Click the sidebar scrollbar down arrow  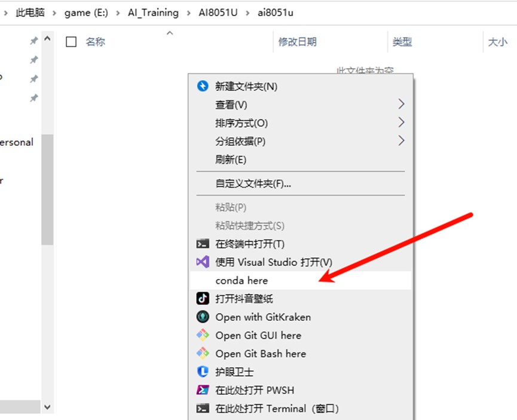click(x=47, y=407)
